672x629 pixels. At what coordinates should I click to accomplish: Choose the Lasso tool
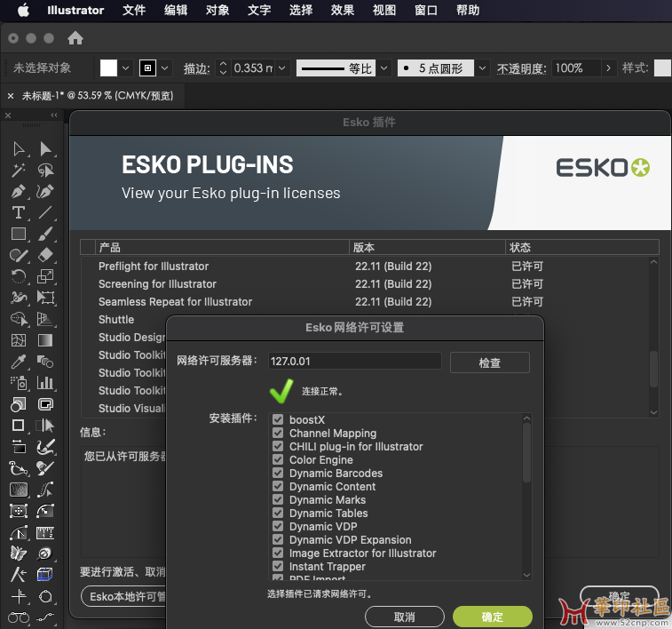[45, 171]
